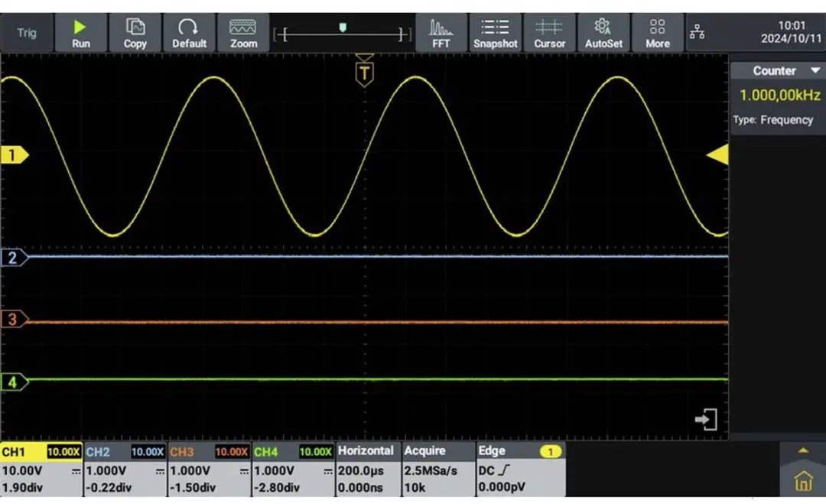This screenshot has height=504, width=826.
Task: Expand the bottom menu up arrow
Action: click(803, 450)
